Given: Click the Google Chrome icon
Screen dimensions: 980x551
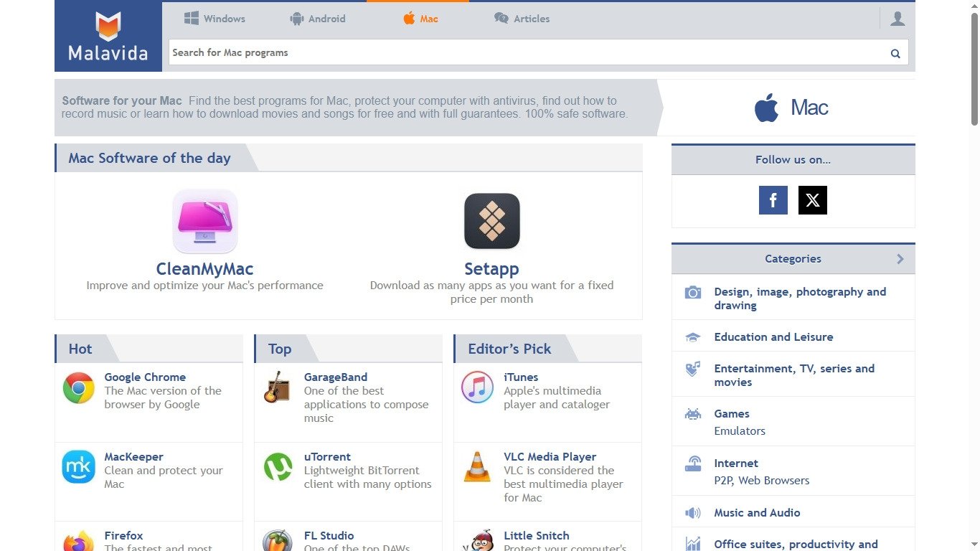Looking at the screenshot, I should 79,388.
